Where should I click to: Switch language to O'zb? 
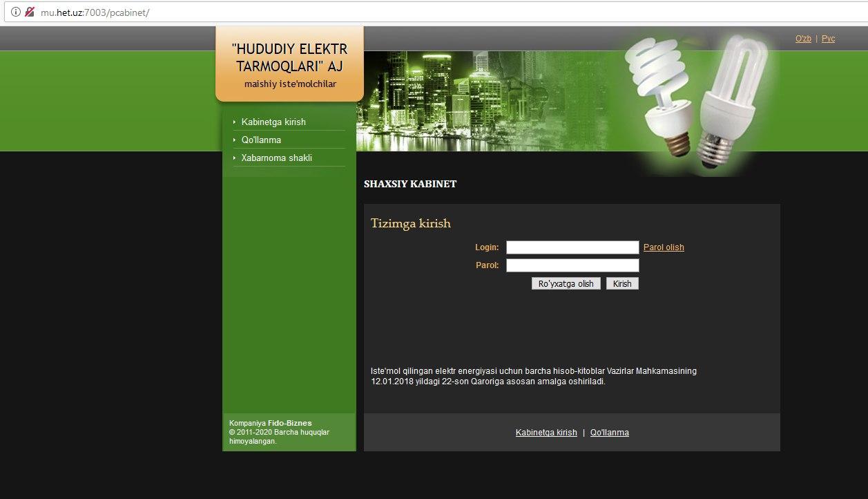803,39
